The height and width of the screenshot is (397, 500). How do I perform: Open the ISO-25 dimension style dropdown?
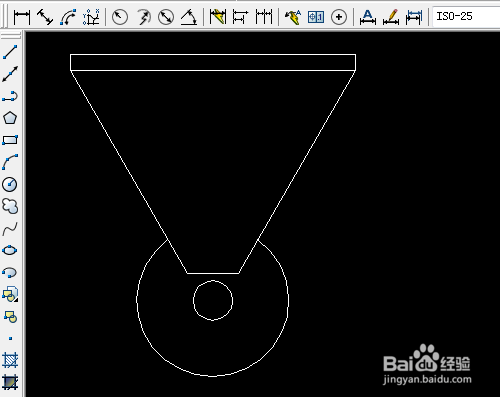pyautogui.click(x=466, y=16)
